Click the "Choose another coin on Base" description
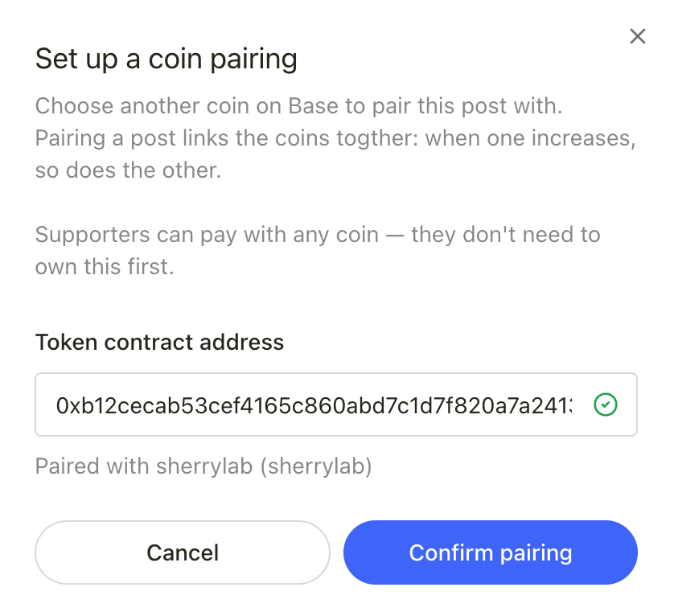Viewport: 674px width, 616px height. click(298, 105)
